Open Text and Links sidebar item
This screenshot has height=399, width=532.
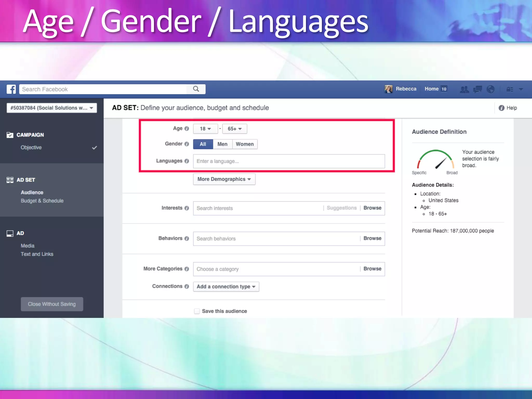(37, 254)
